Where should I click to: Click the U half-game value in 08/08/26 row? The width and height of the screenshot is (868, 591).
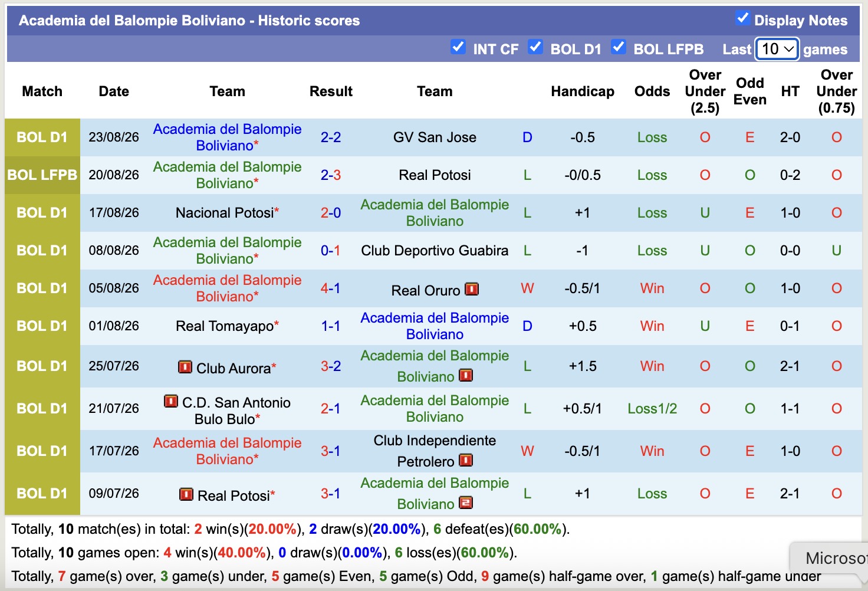[837, 251]
